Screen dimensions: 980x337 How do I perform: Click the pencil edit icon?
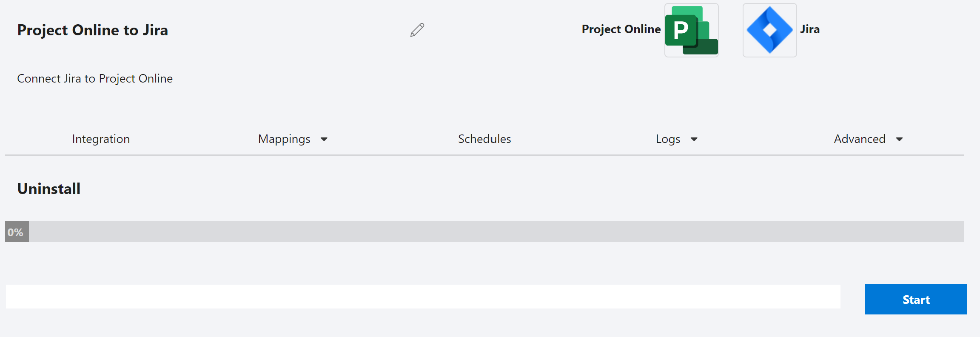click(x=417, y=30)
